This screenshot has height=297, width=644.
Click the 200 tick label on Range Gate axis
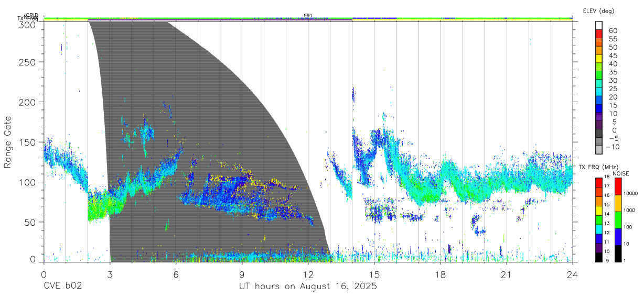pos(27,102)
